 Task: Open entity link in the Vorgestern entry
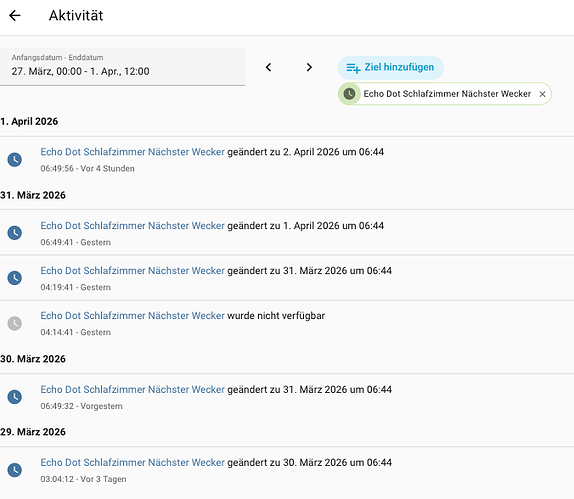[132, 390]
